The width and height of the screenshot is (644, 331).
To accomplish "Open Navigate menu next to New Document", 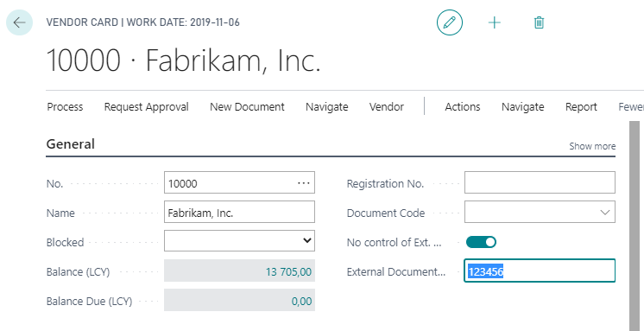I will click(327, 107).
